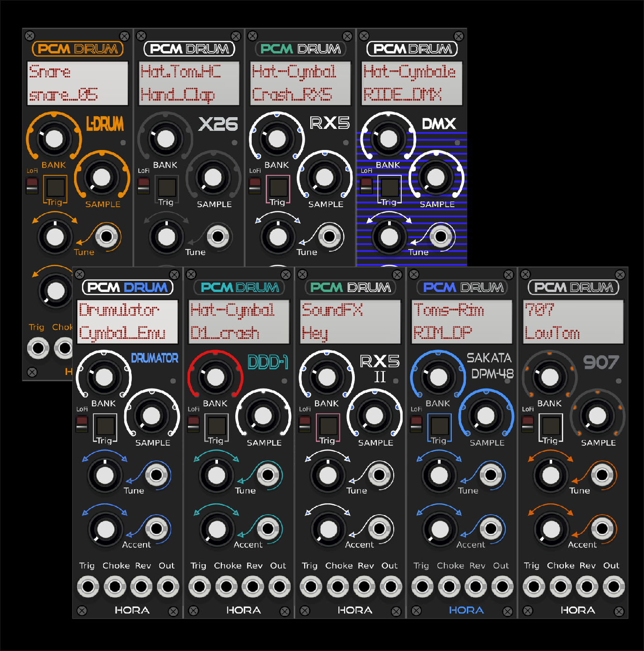Screen dimensions: 644x651
Task: Click the Trig pad on the DDD-1 module
Action: [217, 426]
